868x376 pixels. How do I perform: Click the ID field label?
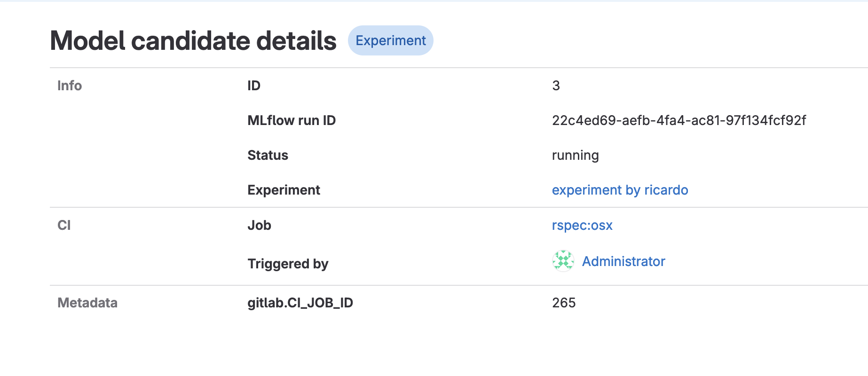click(x=254, y=86)
